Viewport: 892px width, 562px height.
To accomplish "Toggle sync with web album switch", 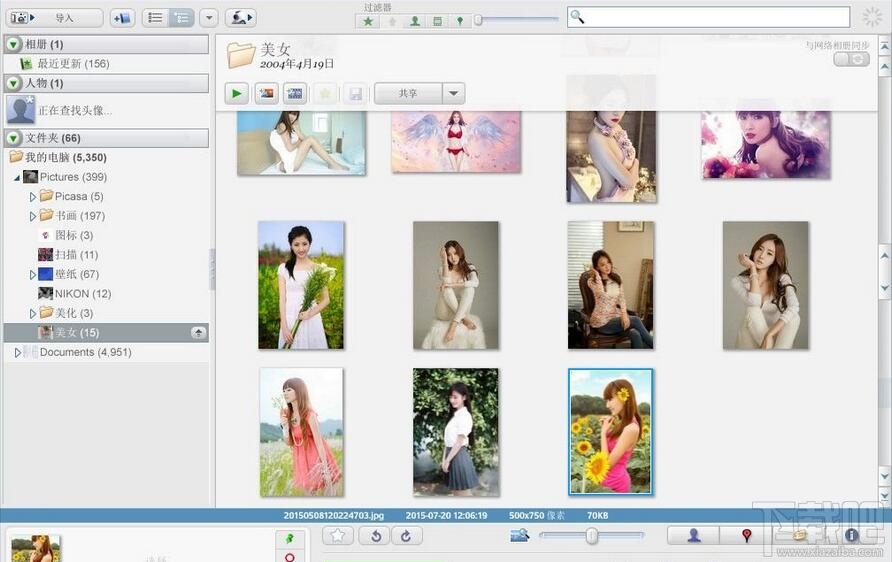I will [x=851, y=60].
